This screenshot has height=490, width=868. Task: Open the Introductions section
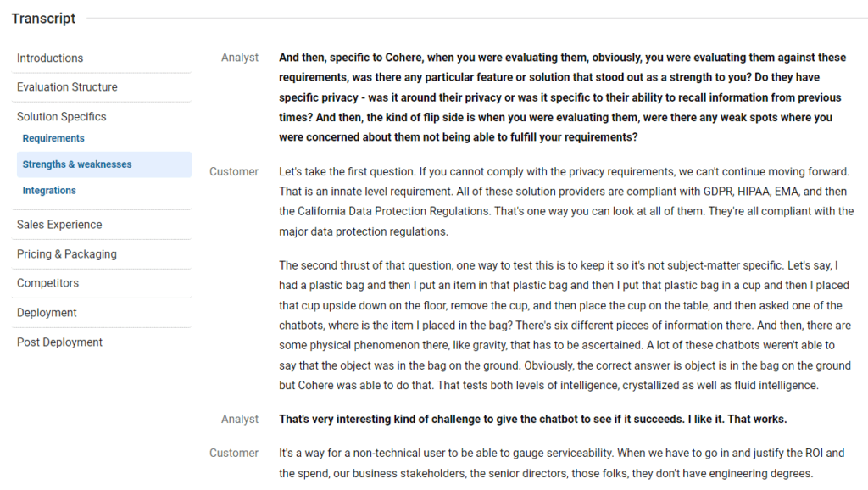click(x=50, y=58)
